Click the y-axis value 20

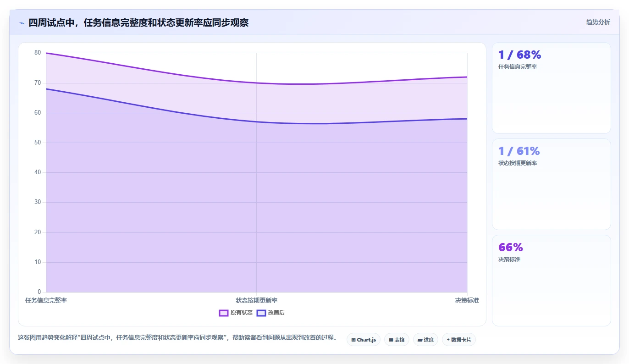(38, 232)
